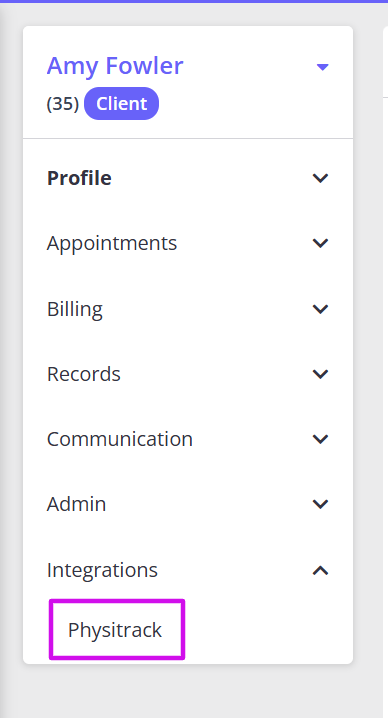The image size is (388, 718).
Task: Click the Integrations section label
Action: pyautogui.click(x=102, y=571)
